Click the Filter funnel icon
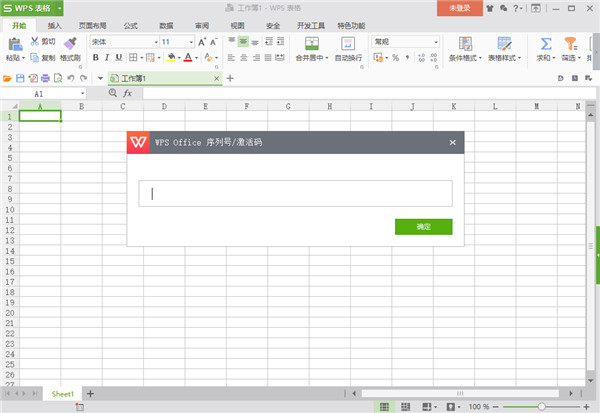 click(571, 44)
